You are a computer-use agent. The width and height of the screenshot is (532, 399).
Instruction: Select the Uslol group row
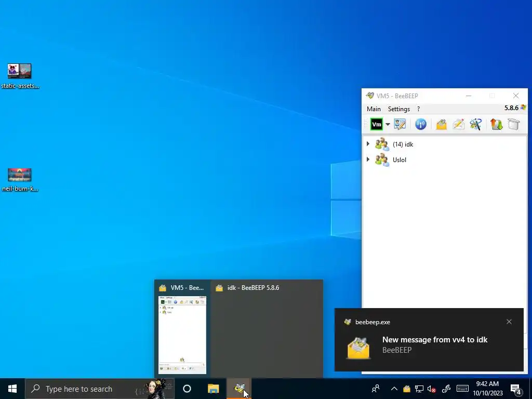coord(445,159)
